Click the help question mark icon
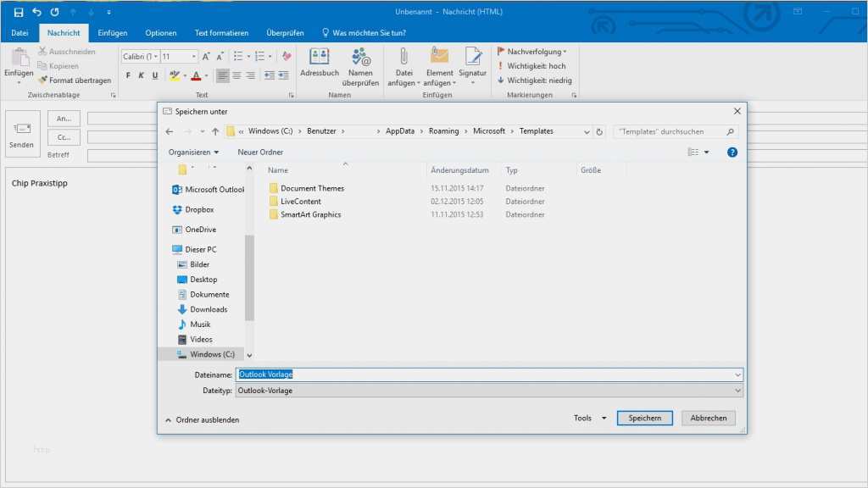 click(732, 152)
